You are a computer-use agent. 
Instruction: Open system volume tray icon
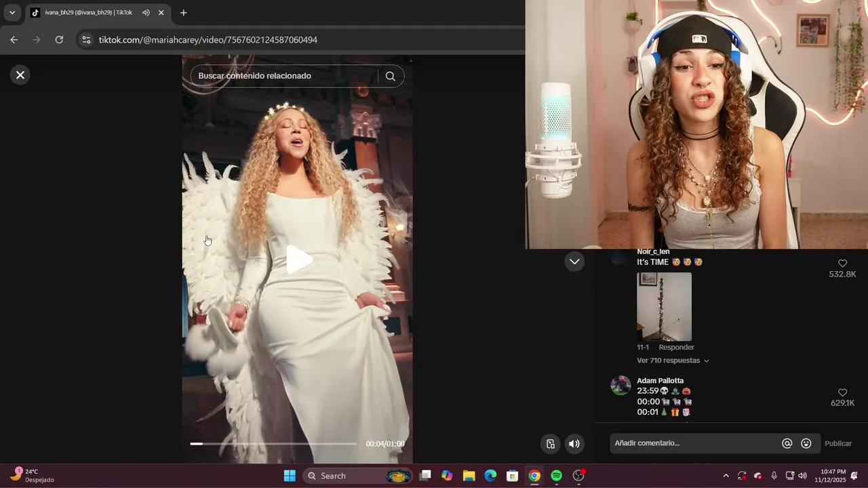[x=803, y=476]
